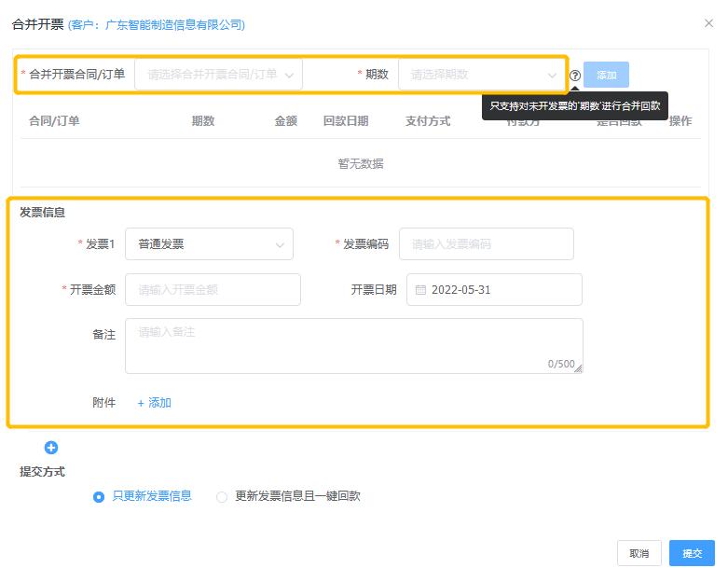
Task: Open the 开票日期 date picker
Action: point(494,289)
